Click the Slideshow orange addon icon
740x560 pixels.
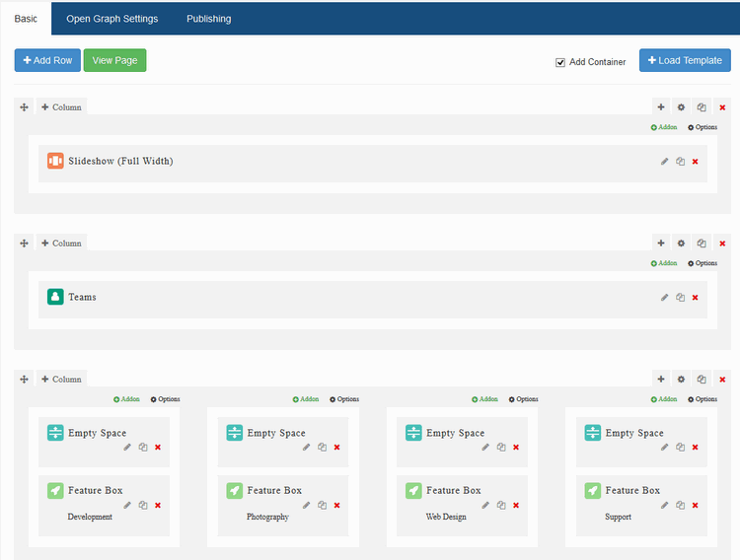[x=55, y=161]
